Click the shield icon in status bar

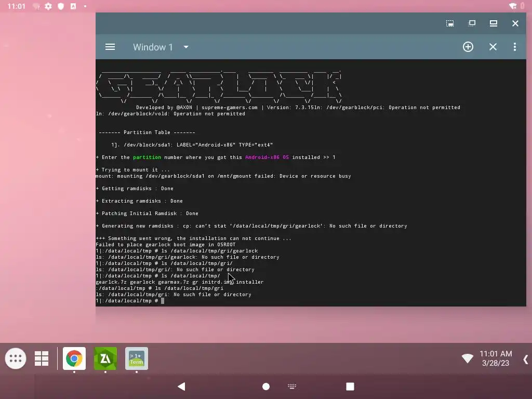click(x=61, y=6)
